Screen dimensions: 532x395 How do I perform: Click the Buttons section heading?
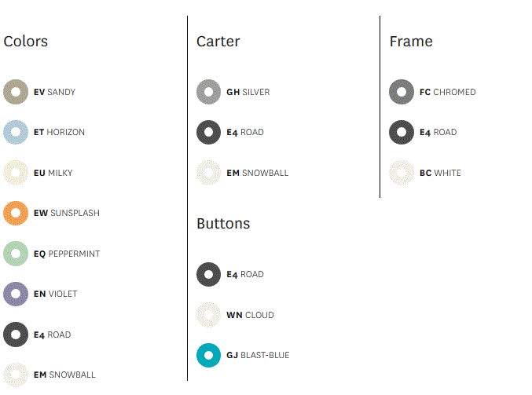(x=223, y=224)
